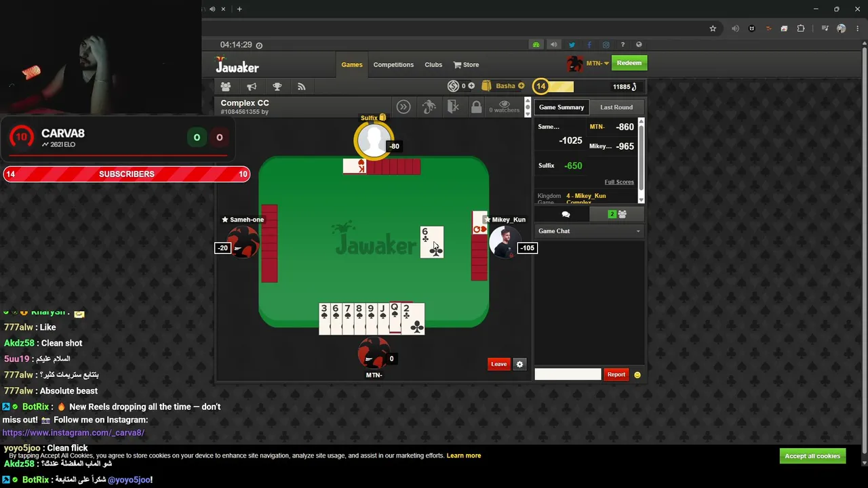The image size is (868, 488).
Task: Click the chat message input field
Action: (568, 374)
